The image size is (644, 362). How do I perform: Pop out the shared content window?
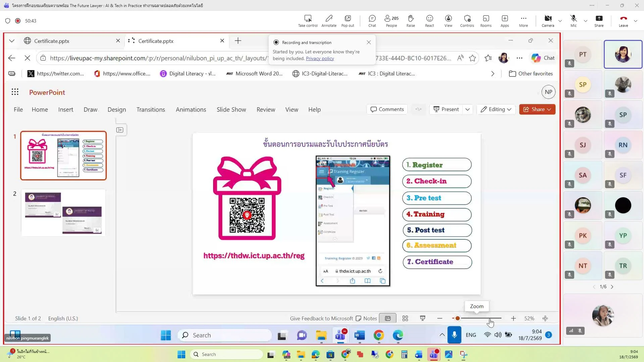[x=347, y=21]
